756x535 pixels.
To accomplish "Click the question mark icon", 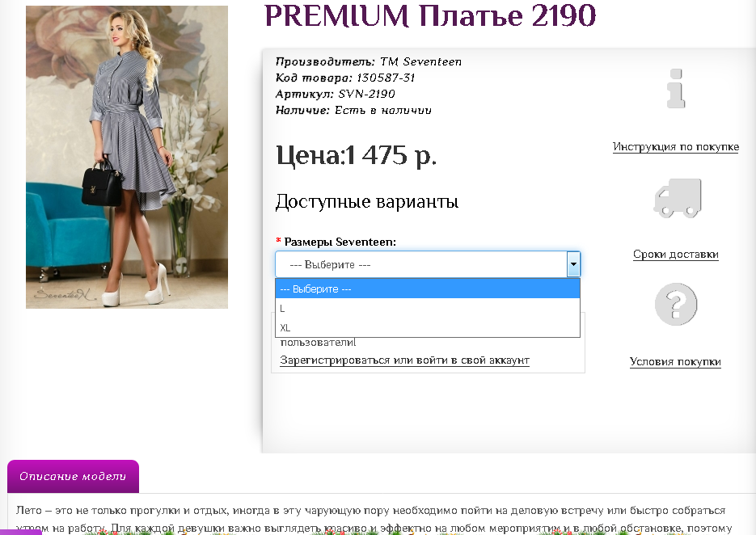I will click(x=676, y=304).
